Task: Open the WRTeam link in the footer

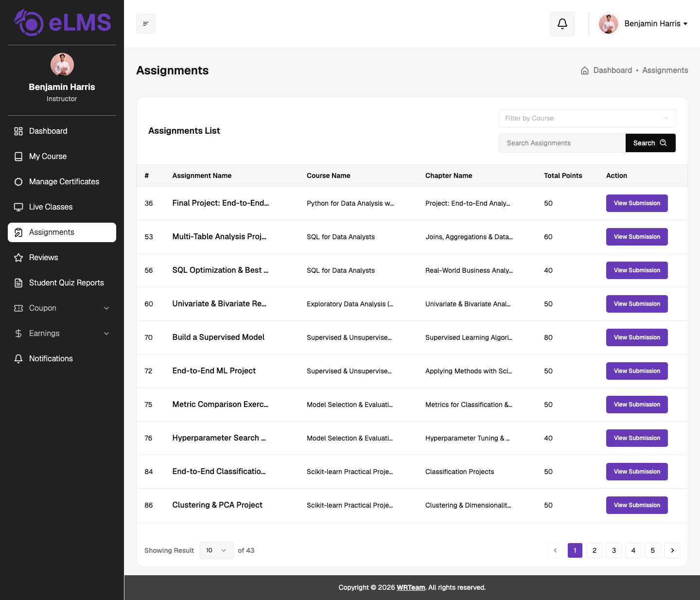Action: point(411,587)
